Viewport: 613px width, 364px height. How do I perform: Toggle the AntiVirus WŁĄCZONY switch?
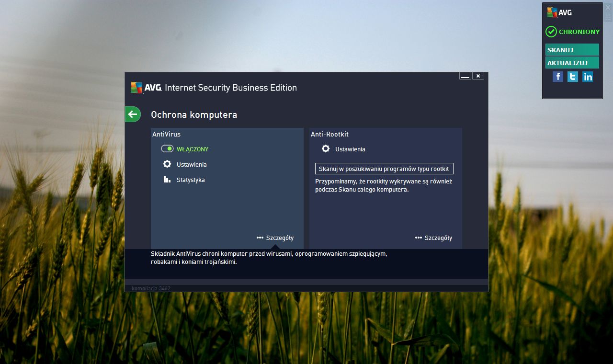(167, 149)
